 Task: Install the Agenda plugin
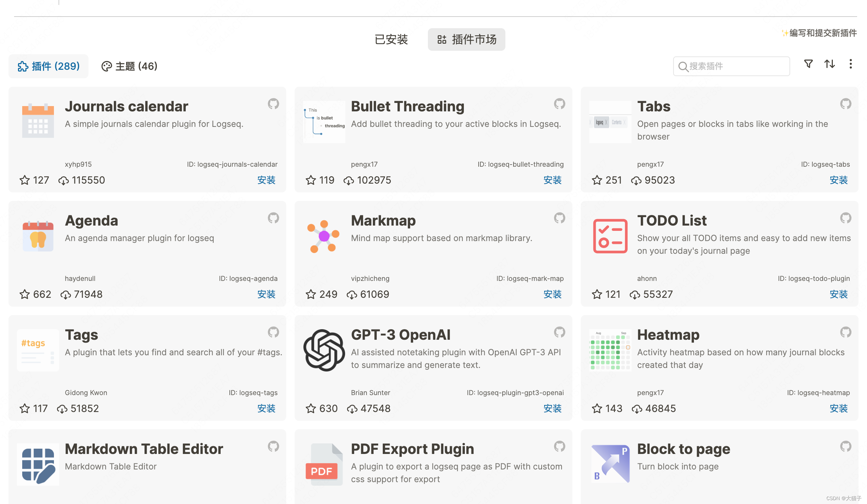click(x=266, y=294)
